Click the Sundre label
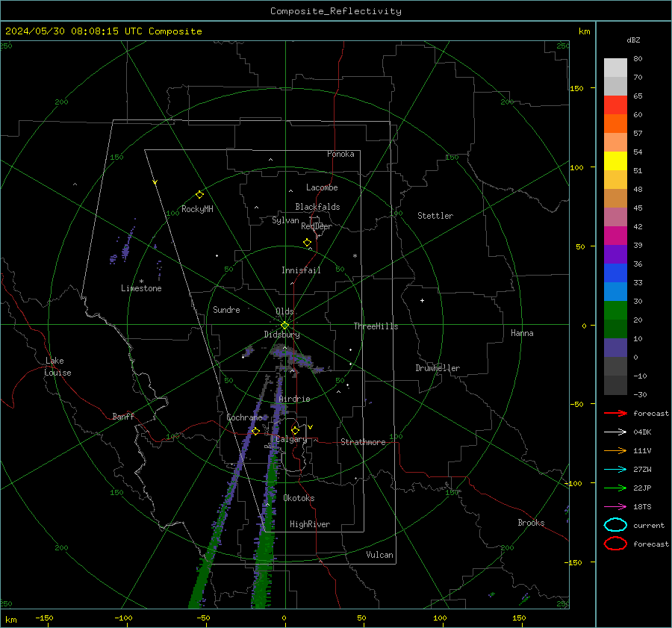Image resolution: width=672 pixels, height=628 pixels. (x=226, y=309)
